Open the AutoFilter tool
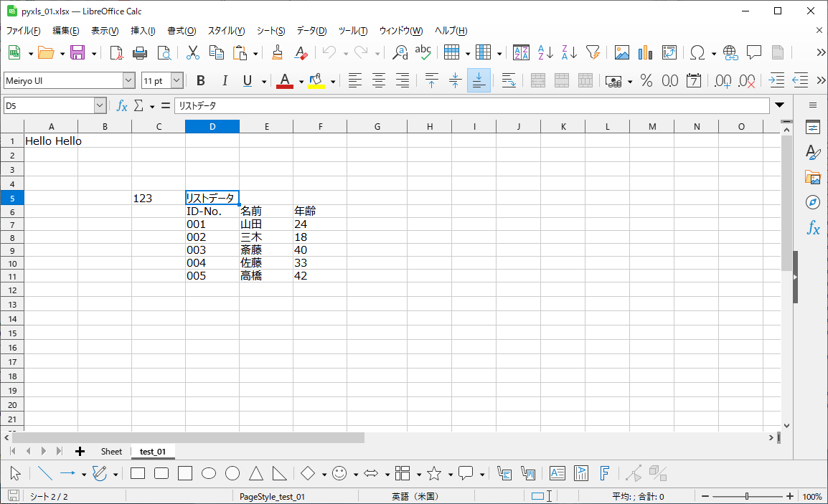Screen dimensions: 828x504 pyautogui.click(x=593, y=52)
